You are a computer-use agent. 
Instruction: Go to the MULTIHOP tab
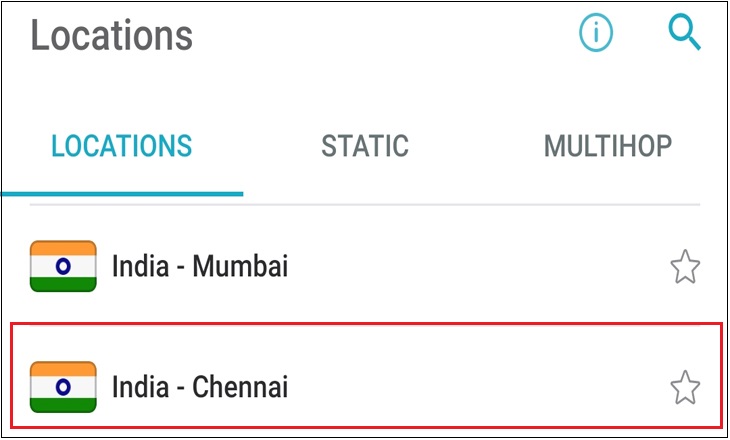tap(608, 146)
